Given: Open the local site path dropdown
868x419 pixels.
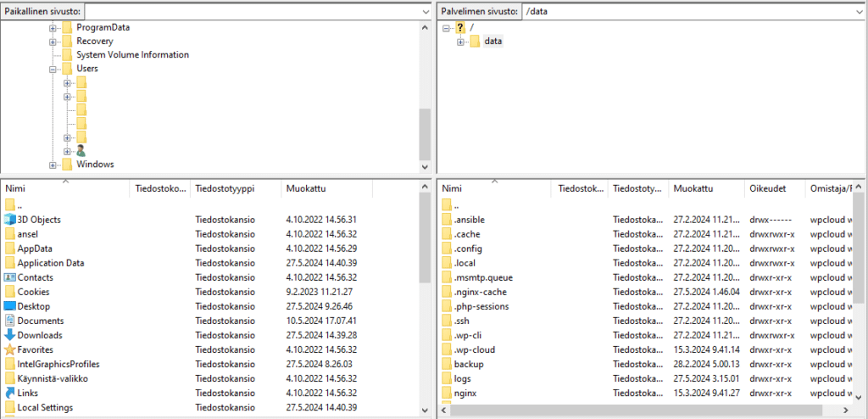Looking at the screenshot, I should point(424,12).
